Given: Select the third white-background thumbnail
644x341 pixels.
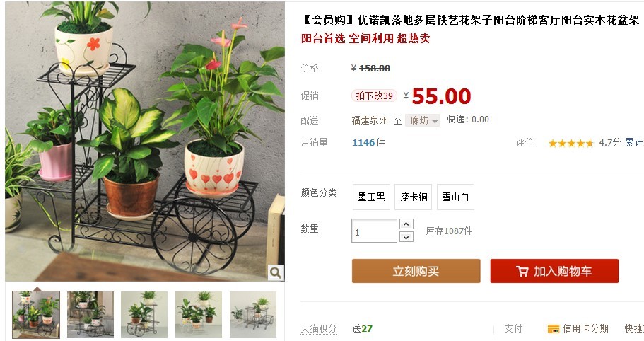Looking at the screenshot, I should [144, 315].
